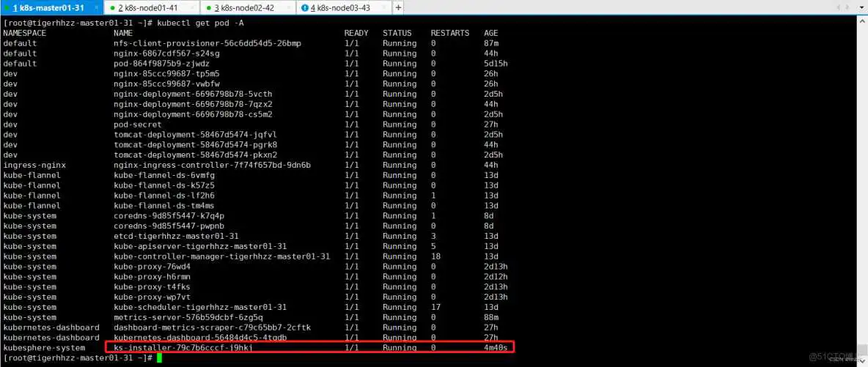Click the scrollbar up arrow
The width and height of the screenshot is (868, 367).
click(862, 21)
